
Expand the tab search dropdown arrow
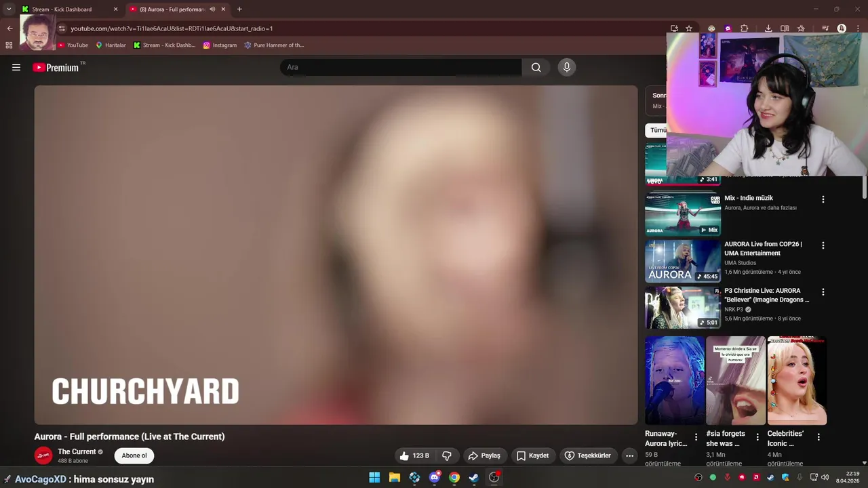pos(9,9)
